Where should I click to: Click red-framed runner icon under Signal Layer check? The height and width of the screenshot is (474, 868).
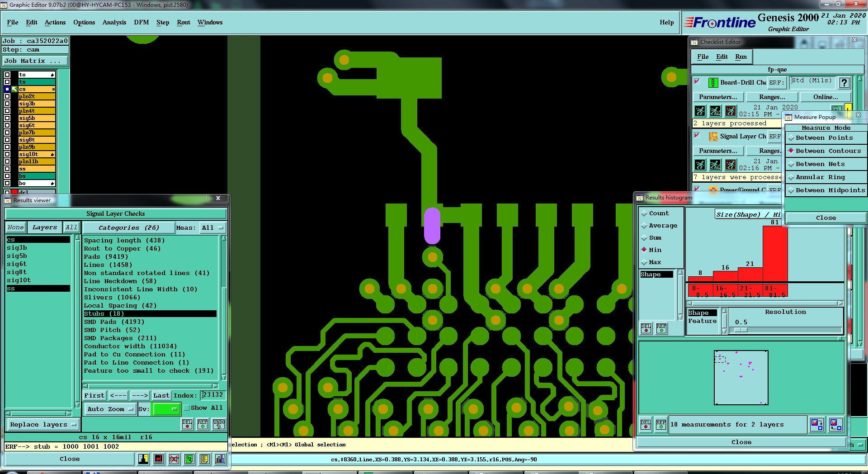731,165
